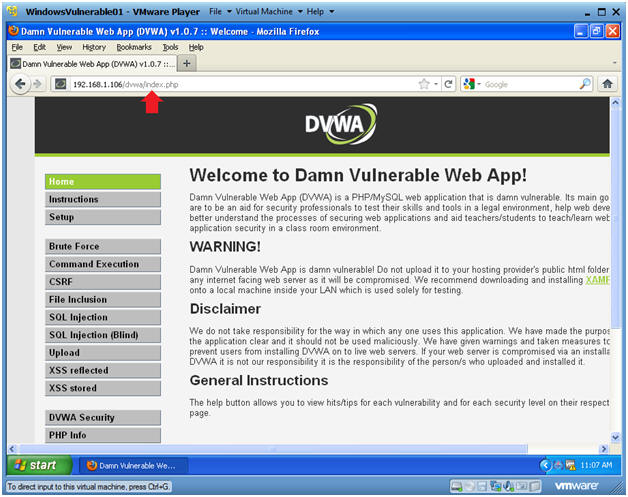628x497 pixels.
Task: Click the Firefox back arrow button
Action: coord(20,84)
